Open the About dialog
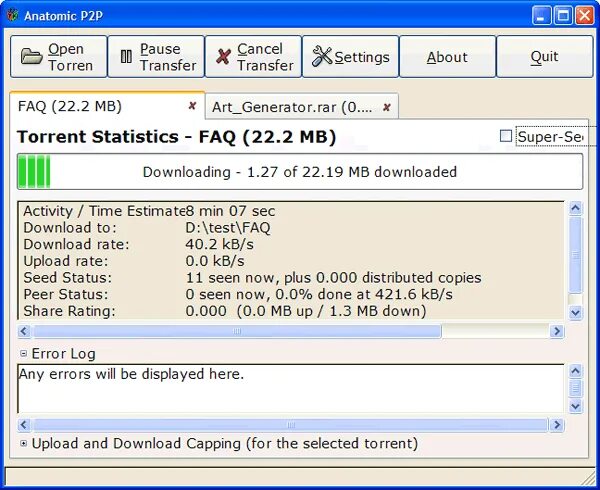Viewport: 600px width, 490px height. 447,57
